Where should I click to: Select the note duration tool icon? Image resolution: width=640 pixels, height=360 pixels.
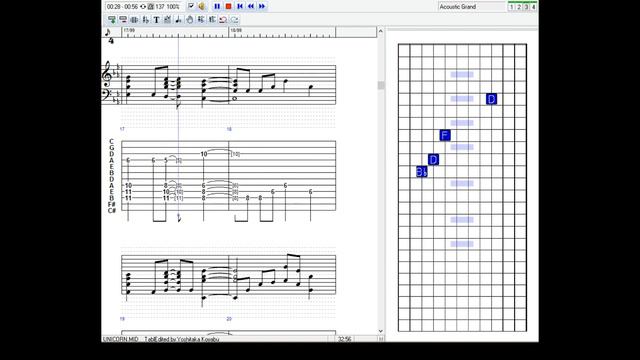pyautogui.click(x=178, y=19)
